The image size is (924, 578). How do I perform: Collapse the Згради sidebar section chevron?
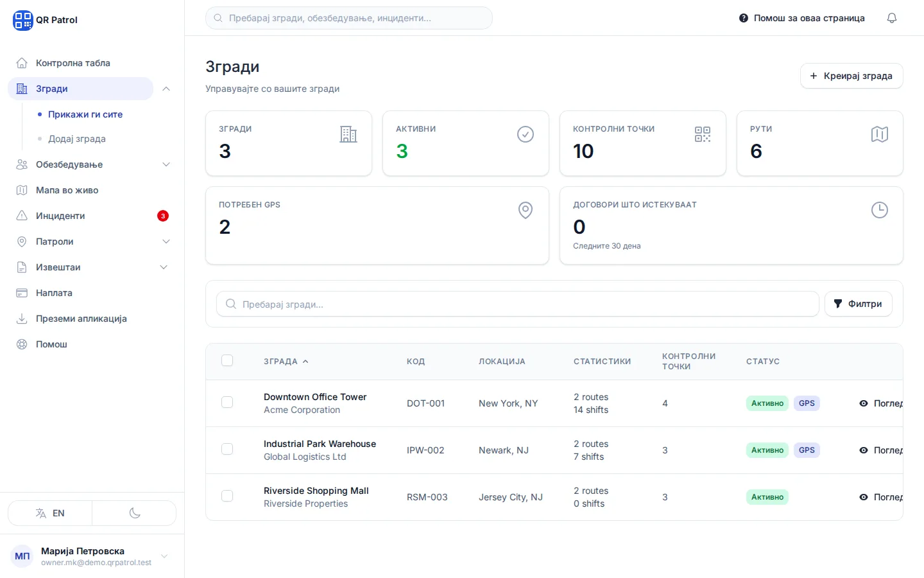166,89
